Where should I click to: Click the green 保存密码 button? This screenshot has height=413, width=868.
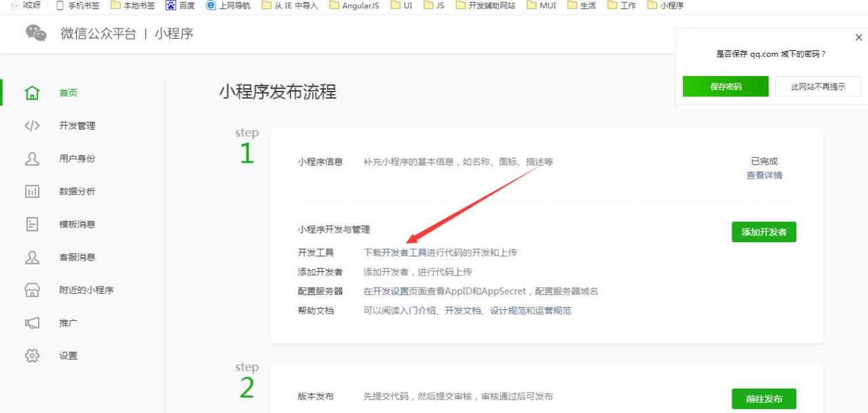click(x=726, y=86)
